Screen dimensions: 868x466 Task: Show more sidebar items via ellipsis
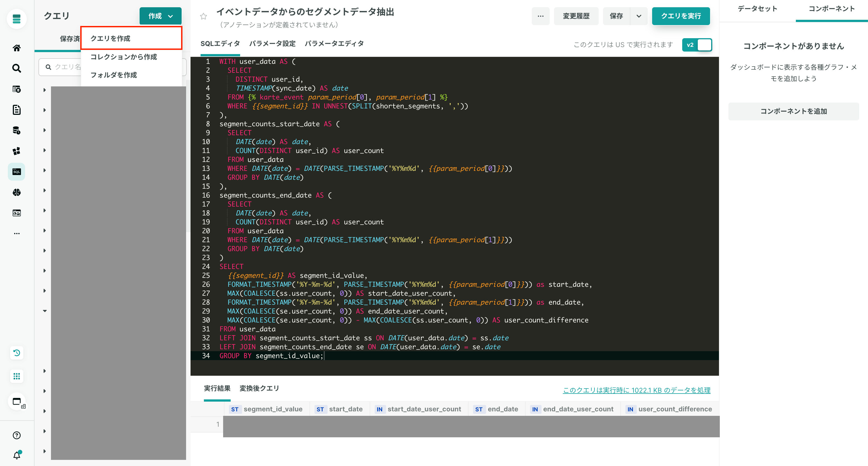(x=16, y=233)
